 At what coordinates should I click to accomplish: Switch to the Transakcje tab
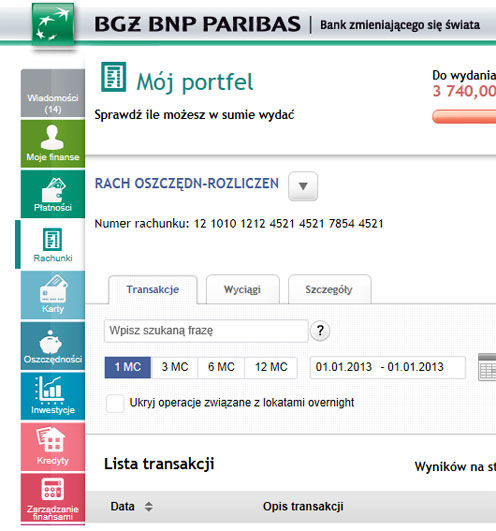[x=153, y=290]
